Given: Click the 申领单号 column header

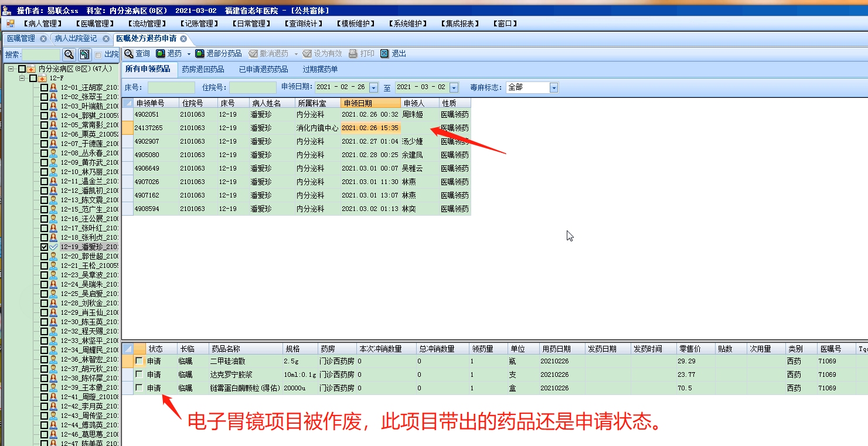Looking at the screenshot, I should coord(156,103).
